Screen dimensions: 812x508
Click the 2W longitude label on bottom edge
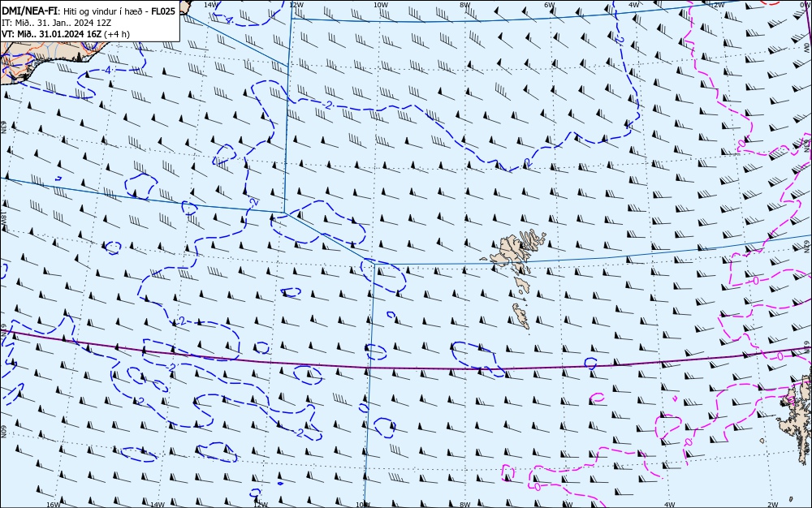point(773,505)
